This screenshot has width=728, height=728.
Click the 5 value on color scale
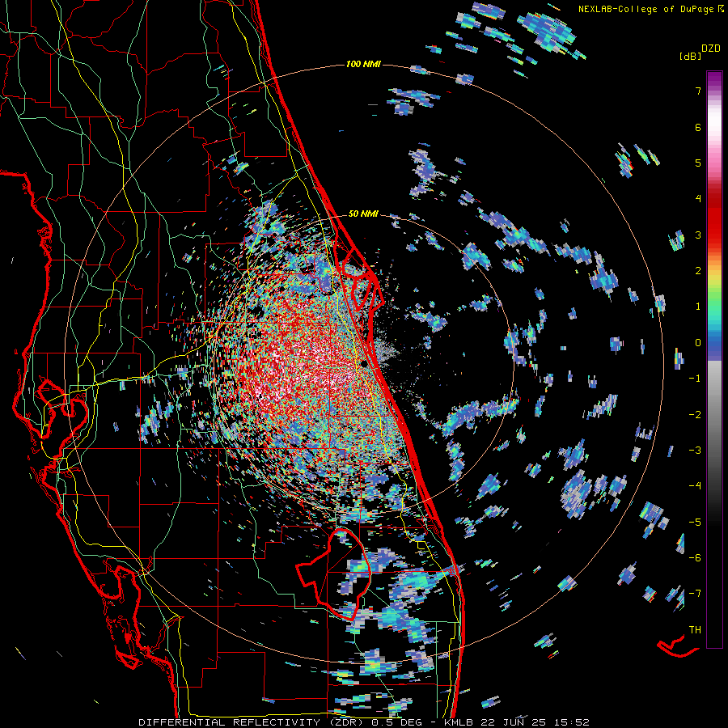(698, 163)
